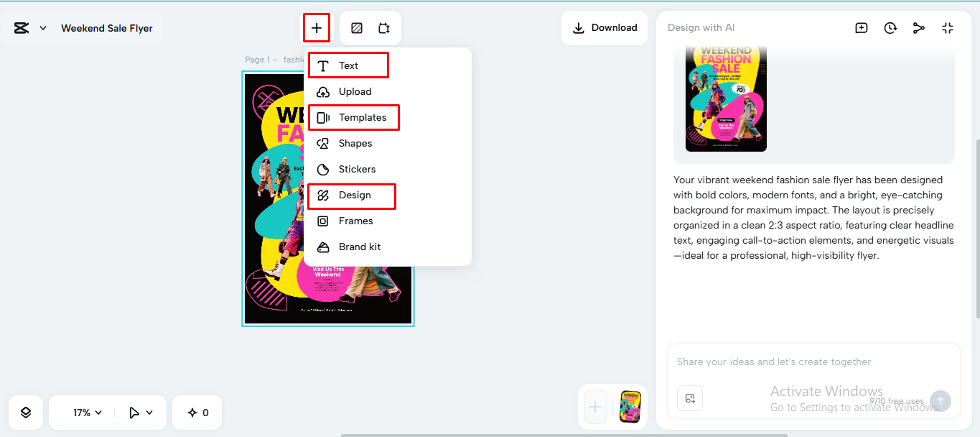Click the canvas resize icon
Screen dimensions: 980x437
[x=383, y=27]
